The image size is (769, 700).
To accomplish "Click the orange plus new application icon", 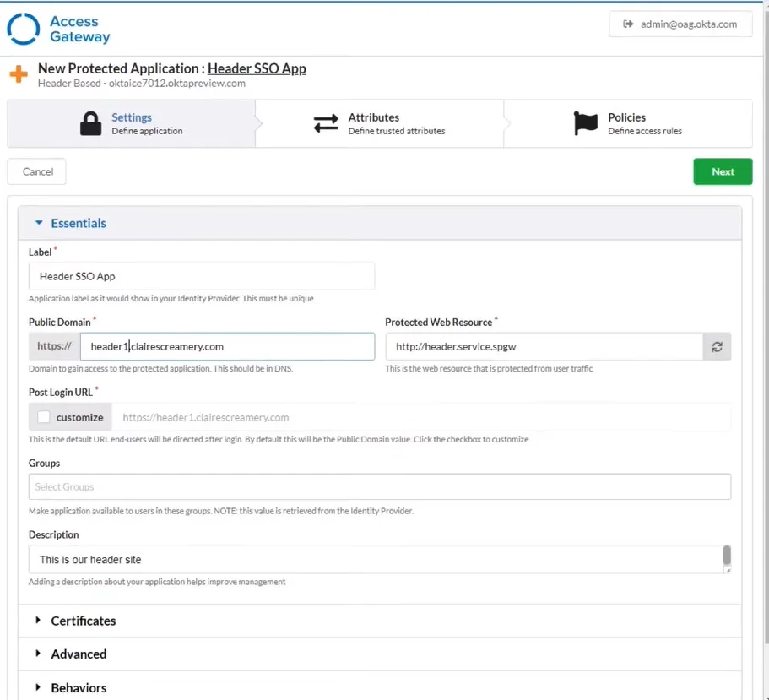I will click(x=19, y=74).
